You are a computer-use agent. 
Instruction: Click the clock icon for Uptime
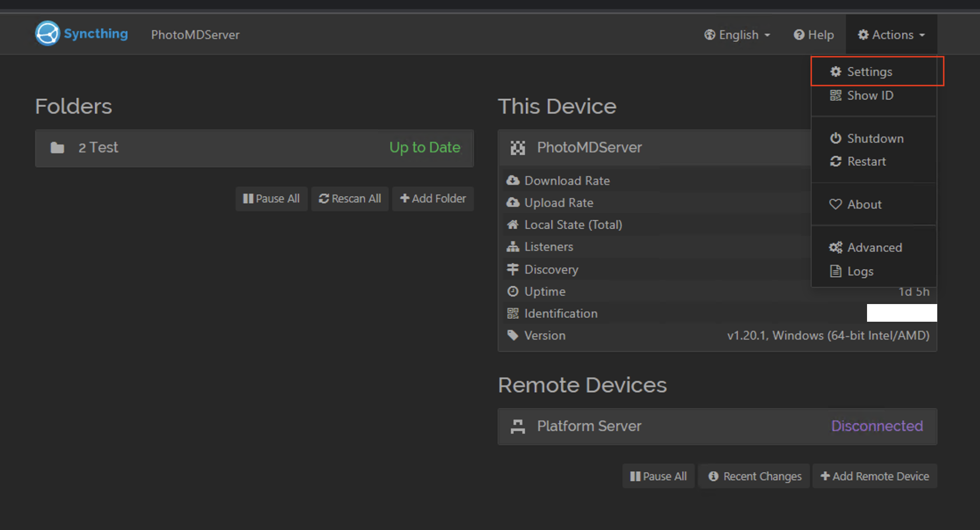point(513,291)
